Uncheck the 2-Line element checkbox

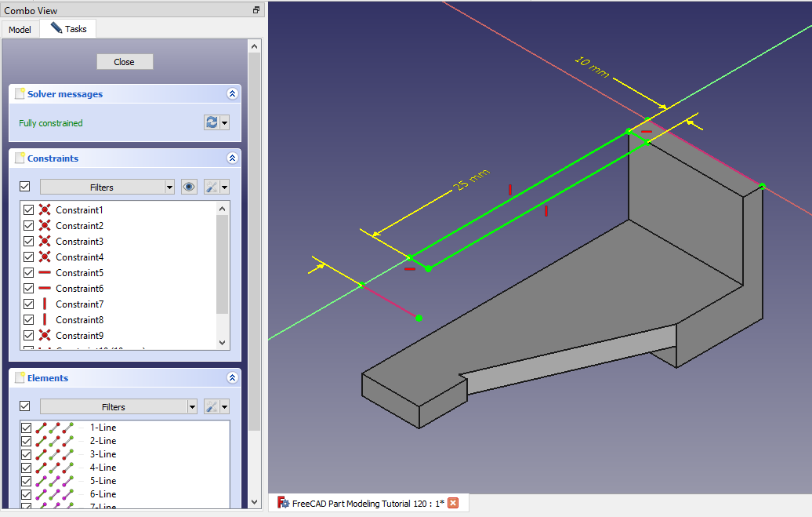click(x=27, y=441)
